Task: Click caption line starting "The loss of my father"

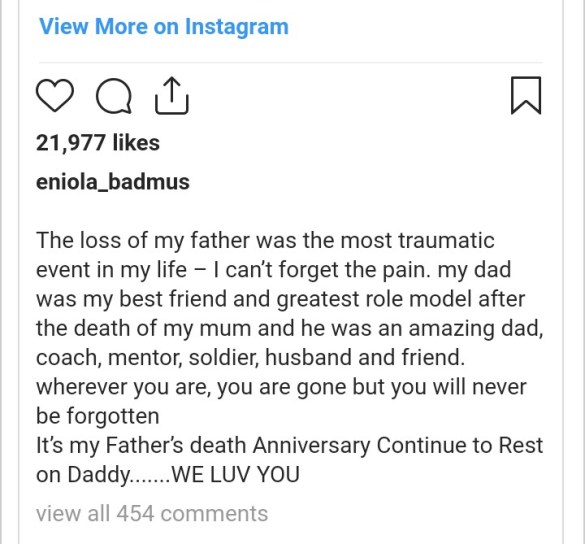Action: [x=265, y=240]
